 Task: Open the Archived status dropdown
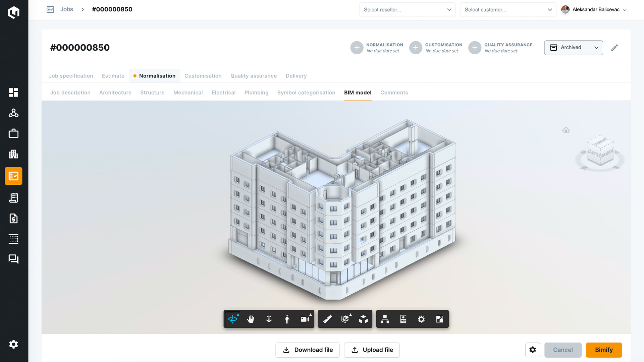[573, 48]
